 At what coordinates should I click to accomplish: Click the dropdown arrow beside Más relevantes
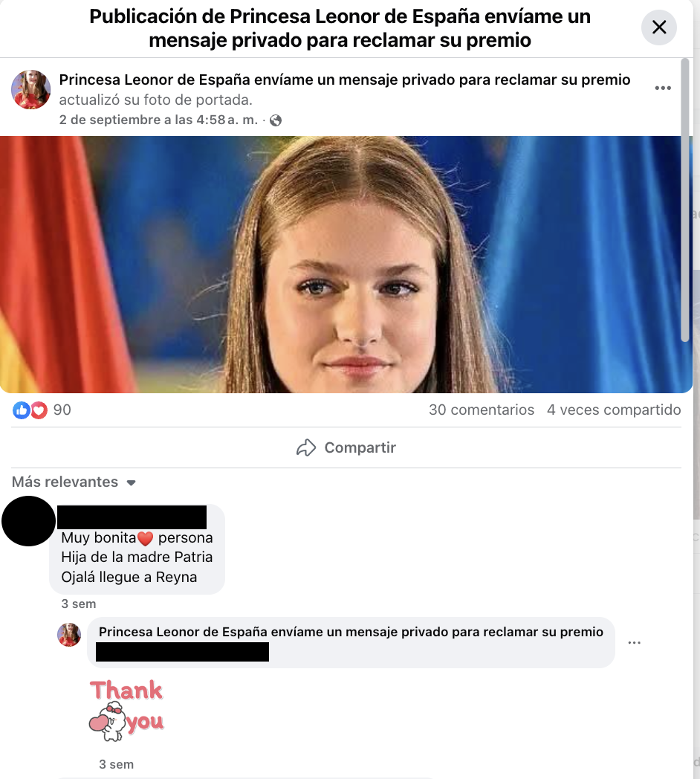click(131, 482)
